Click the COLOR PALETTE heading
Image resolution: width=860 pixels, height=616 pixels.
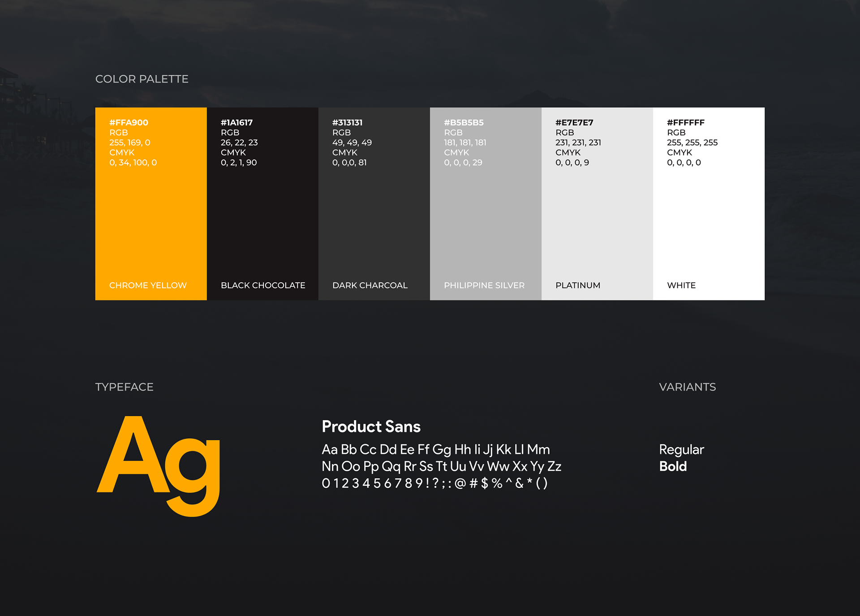pos(142,79)
